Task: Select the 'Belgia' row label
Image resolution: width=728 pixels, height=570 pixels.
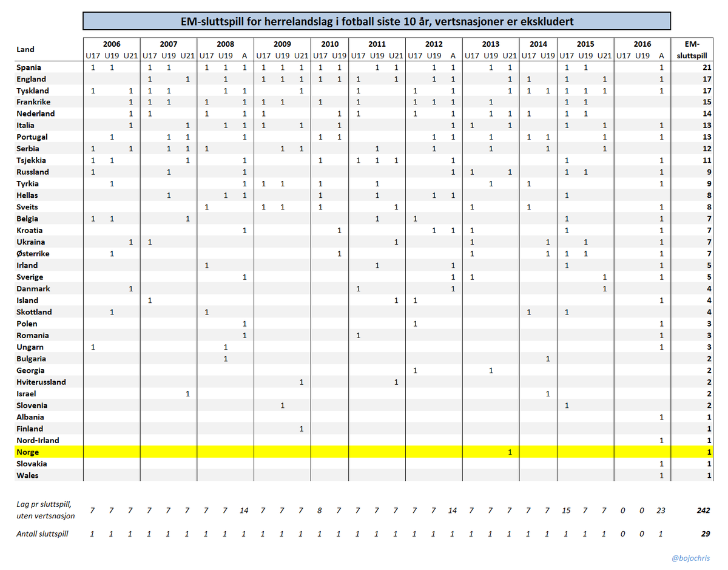Action: [x=27, y=219]
